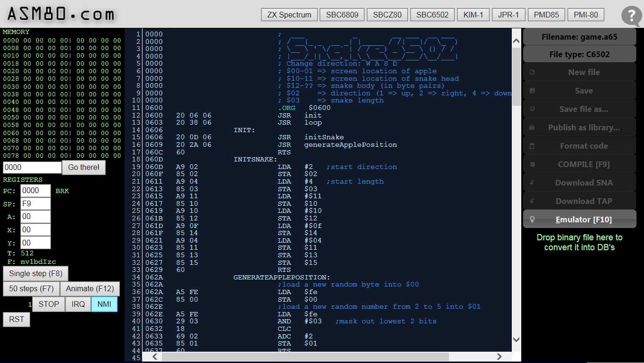644x363 pixels.
Task: Run Single step (F8)
Action: [x=35, y=273]
